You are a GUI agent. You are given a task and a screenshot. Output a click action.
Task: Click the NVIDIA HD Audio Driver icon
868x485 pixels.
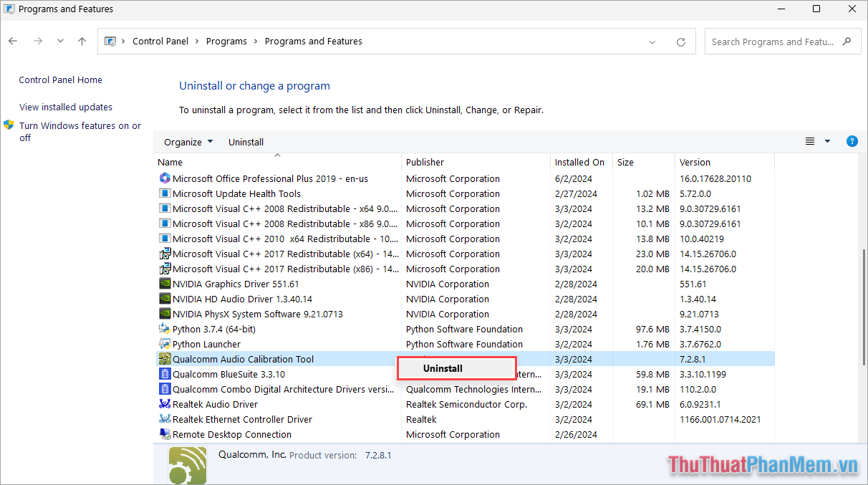coord(164,299)
